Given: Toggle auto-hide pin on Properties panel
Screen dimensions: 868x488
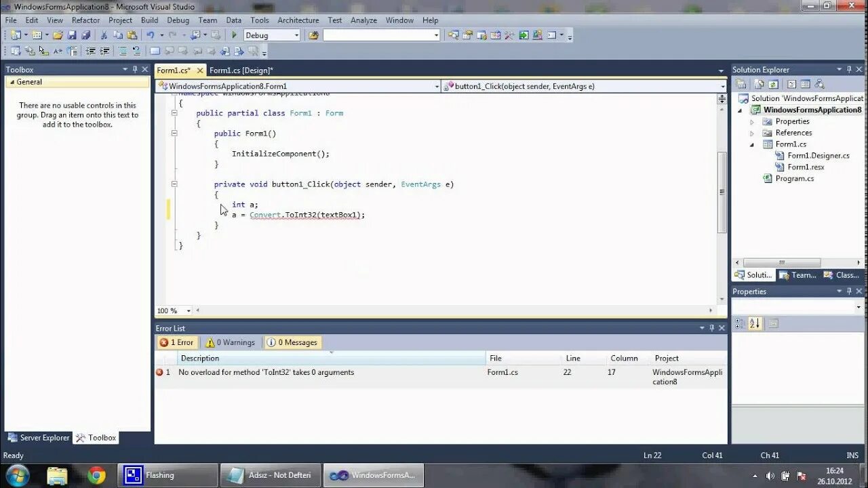Looking at the screenshot, I should click(x=849, y=291).
